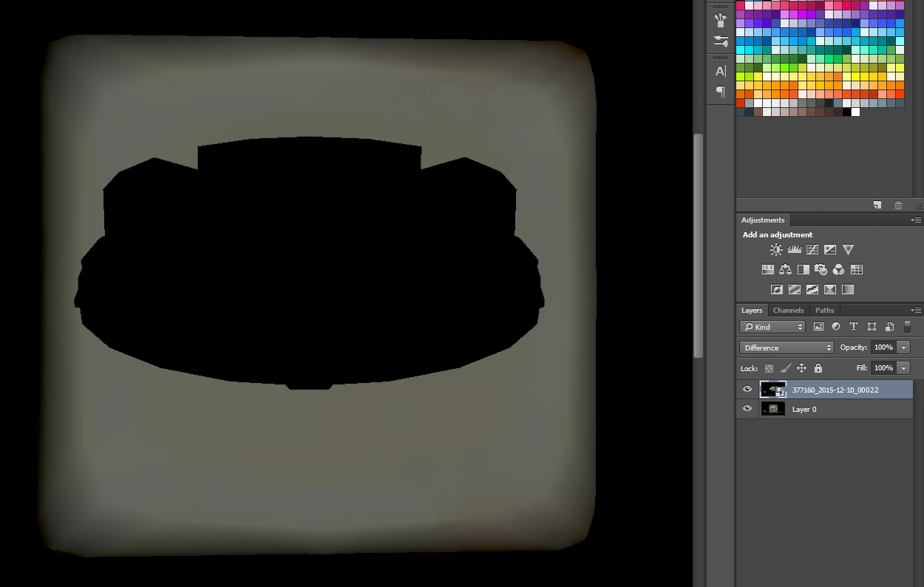Filter layers by type (T icon)
The height and width of the screenshot is (587, 924).
click(x=854, y=327)
